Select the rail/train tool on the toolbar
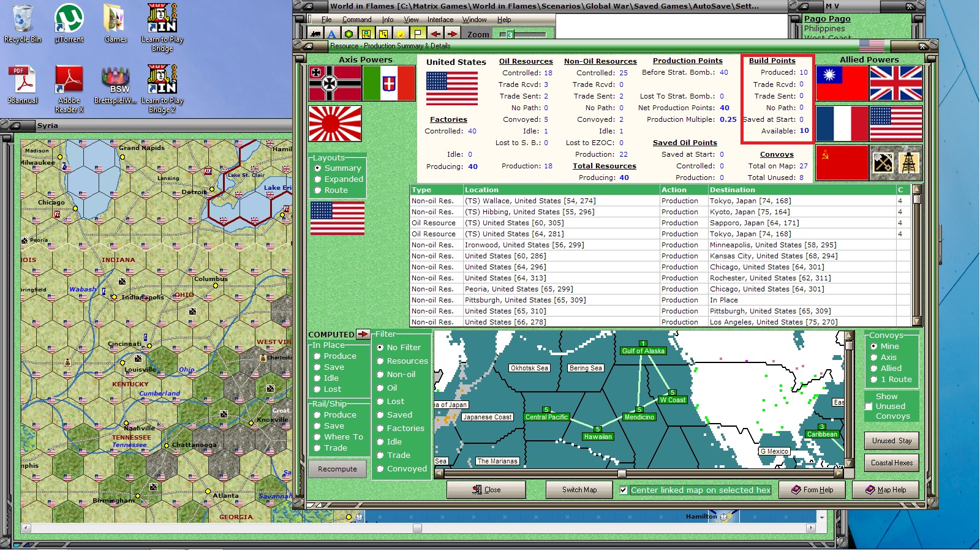980x551 pixels. click(x=315, y=34)
